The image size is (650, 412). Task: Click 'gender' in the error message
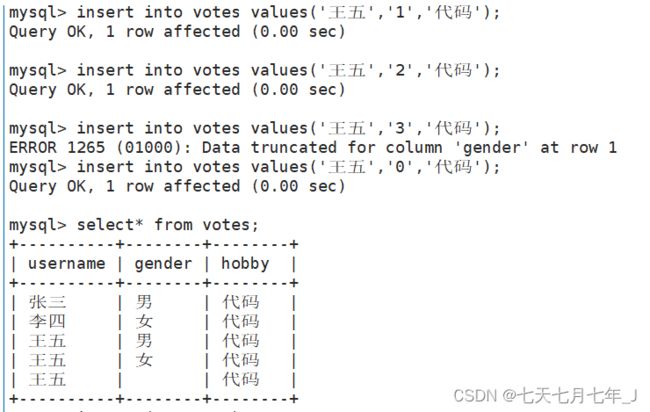click(x=491, y=148)
